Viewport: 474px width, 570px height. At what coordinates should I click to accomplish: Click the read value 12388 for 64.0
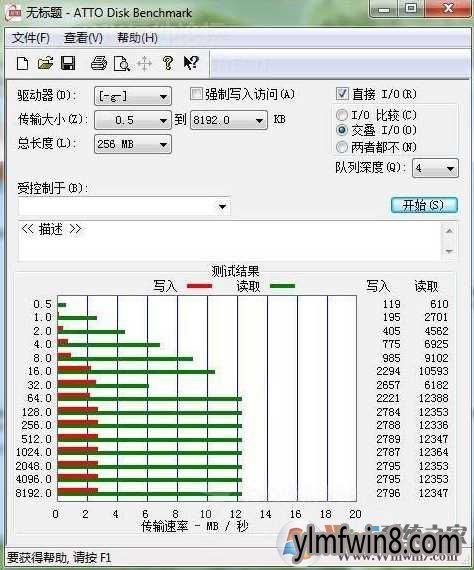433,398
